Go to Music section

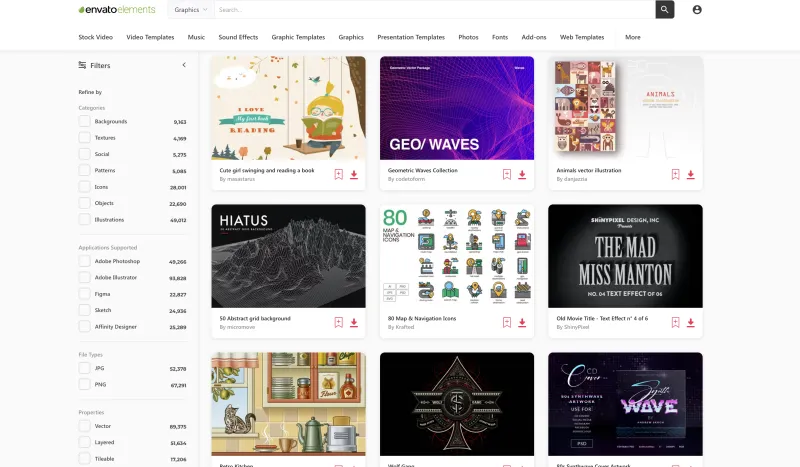coord(196,37)
